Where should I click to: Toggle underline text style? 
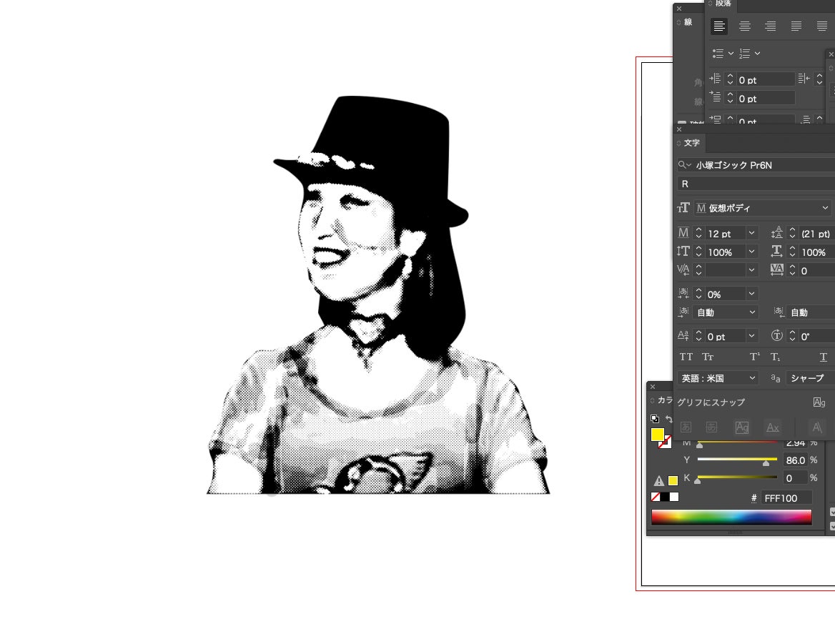pos(823,357)
